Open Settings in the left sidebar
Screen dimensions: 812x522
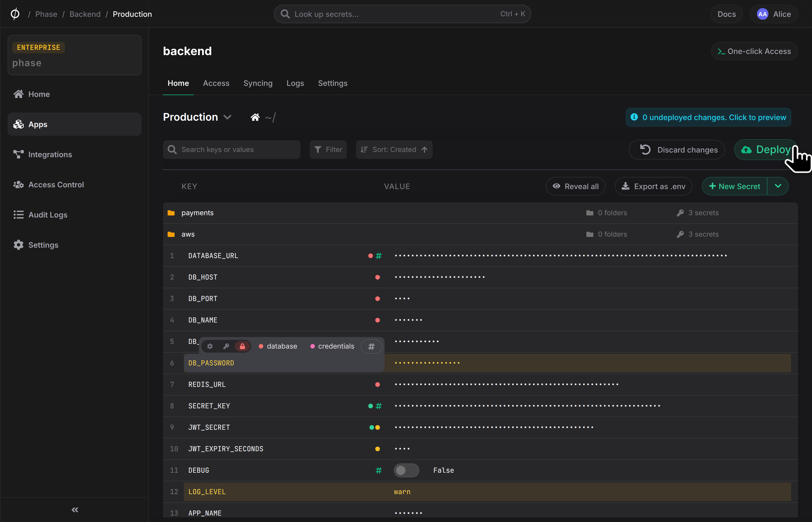74,245
